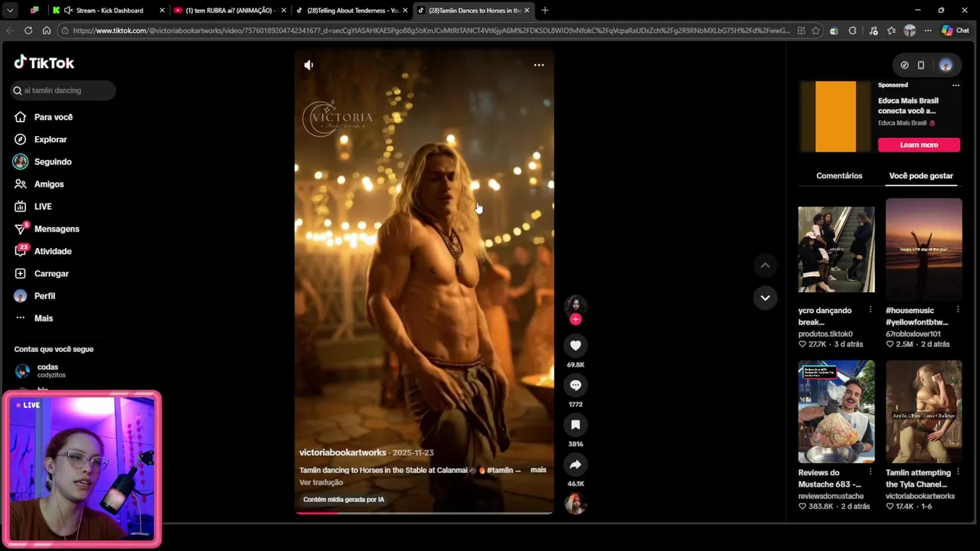Open Explorar in the sidebar
The height and width of the screenshot is (551, 980).
[51, 139]
